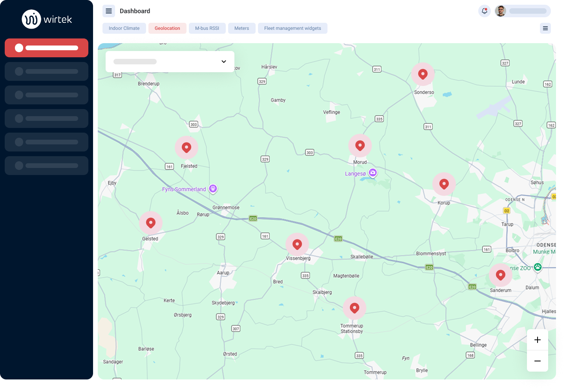567x392 pixels.
Task: Select the marker near Tommerup Stationsby
Action: coord(355,308)
